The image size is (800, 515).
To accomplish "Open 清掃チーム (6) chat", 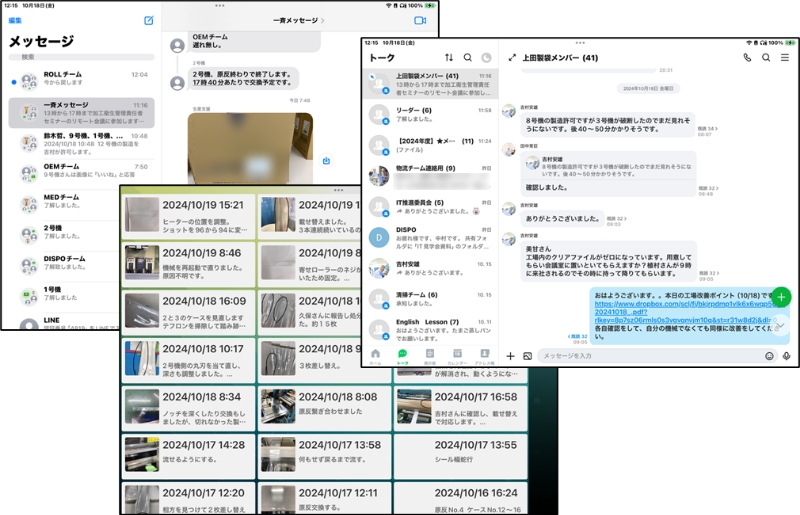I will [x=430, y=299].
